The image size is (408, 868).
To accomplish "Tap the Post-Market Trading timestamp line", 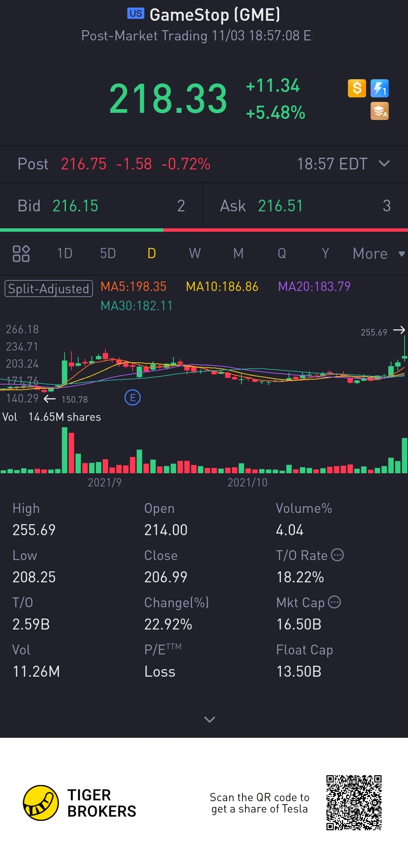I will click(196, 36).
